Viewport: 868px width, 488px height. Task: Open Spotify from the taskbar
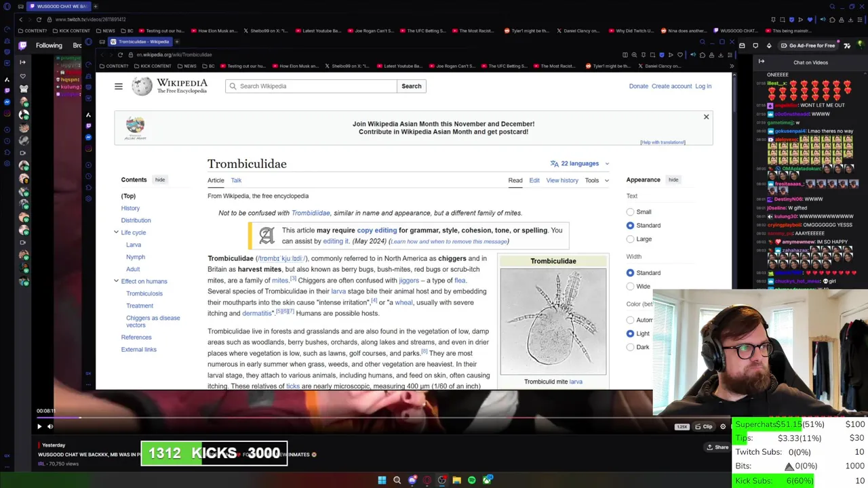pyautogui.click(x=471, y=480)
